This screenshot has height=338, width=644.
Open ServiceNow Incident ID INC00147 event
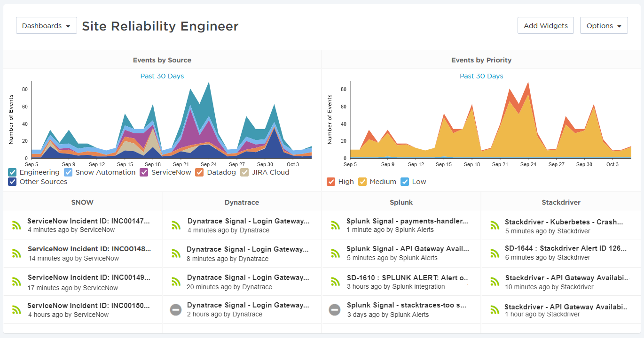(89, 221)
